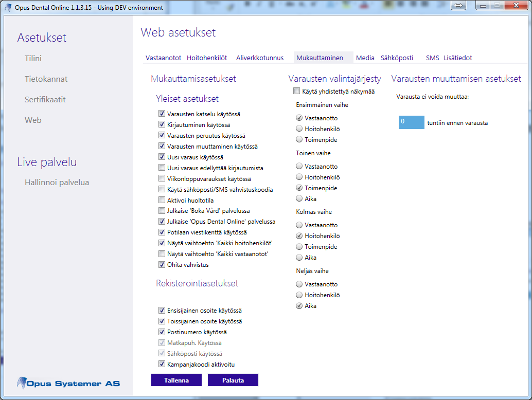532x400 pixels.
Task: Uncheck Toissijainen osoite käytössä
Action: pos(162,321)
